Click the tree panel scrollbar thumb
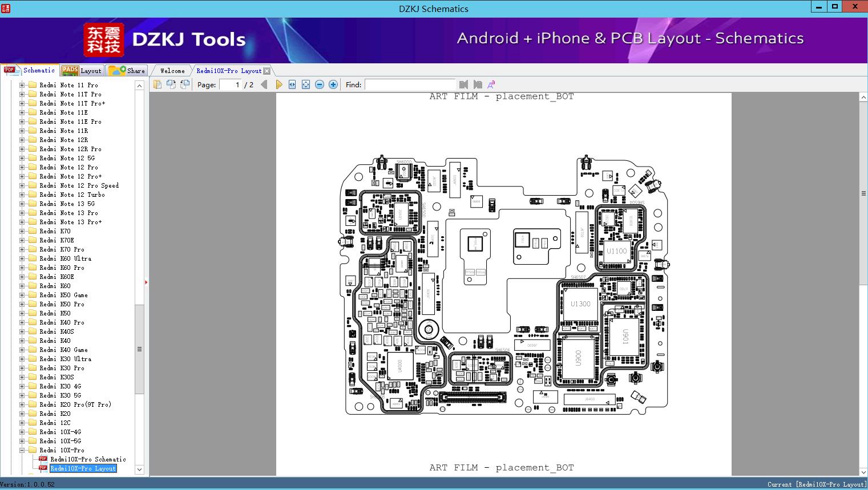The image size is (868, 490). click(139, 349)
